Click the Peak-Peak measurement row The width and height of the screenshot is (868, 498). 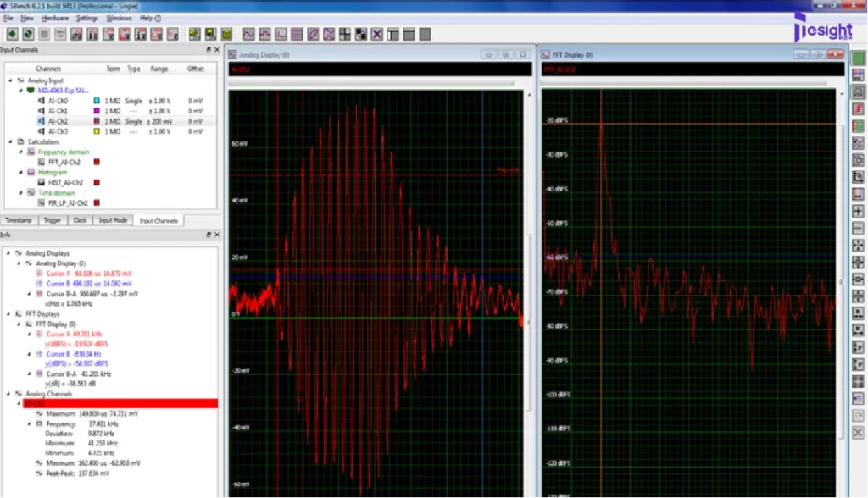(x=78, y=473)
